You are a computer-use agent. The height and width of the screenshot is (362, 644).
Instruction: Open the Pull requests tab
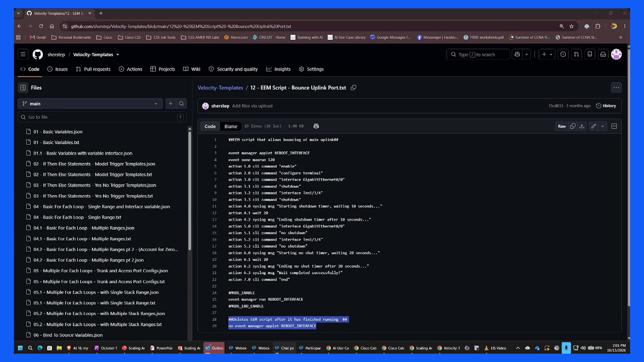pyautogui.click(x=93, y=69)
